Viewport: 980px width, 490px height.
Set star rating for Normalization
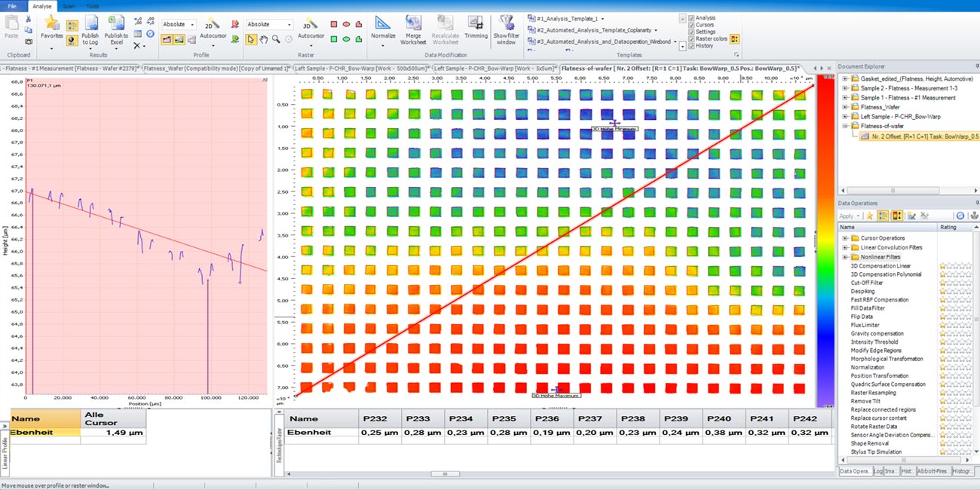click(x=956, y=367)
